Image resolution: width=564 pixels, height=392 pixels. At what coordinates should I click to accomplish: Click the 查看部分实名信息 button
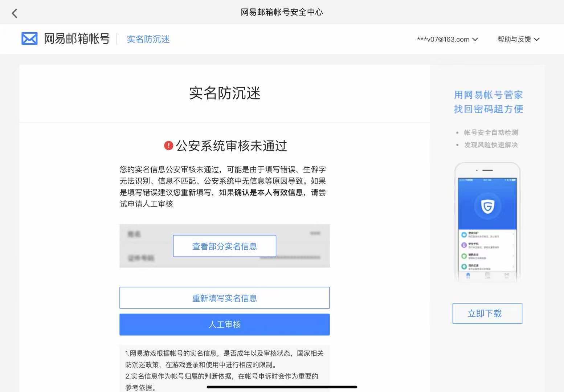pyautogui.click(x=225, y=246)
